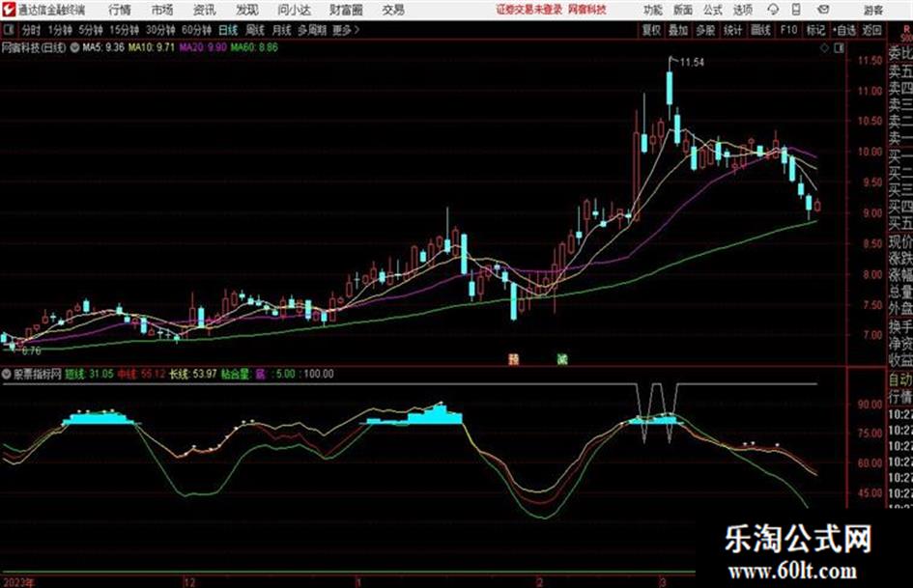Click the 复权 toolbar button
Viewport: 913px width, 588px height.
point(651,30)
